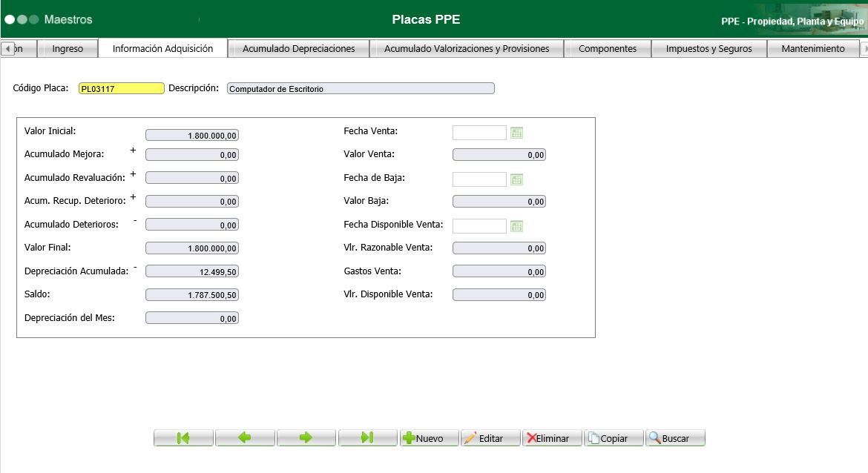This screenshot has height=473, width=868.
Task: Click Depreciación del Mes field
Action: (x=192, y=318)
